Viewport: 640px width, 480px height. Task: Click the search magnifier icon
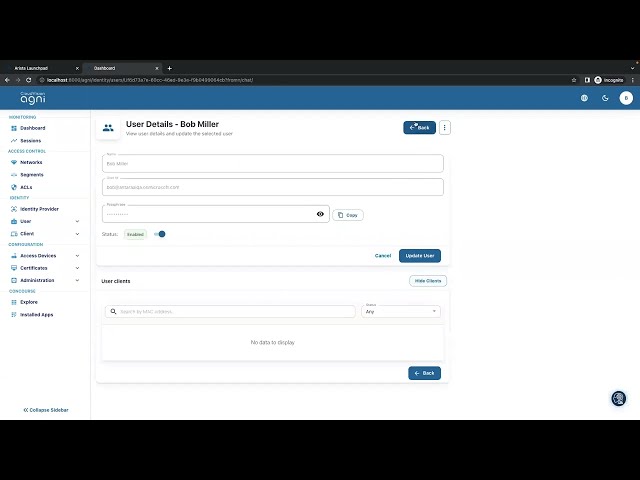(113, 311)
